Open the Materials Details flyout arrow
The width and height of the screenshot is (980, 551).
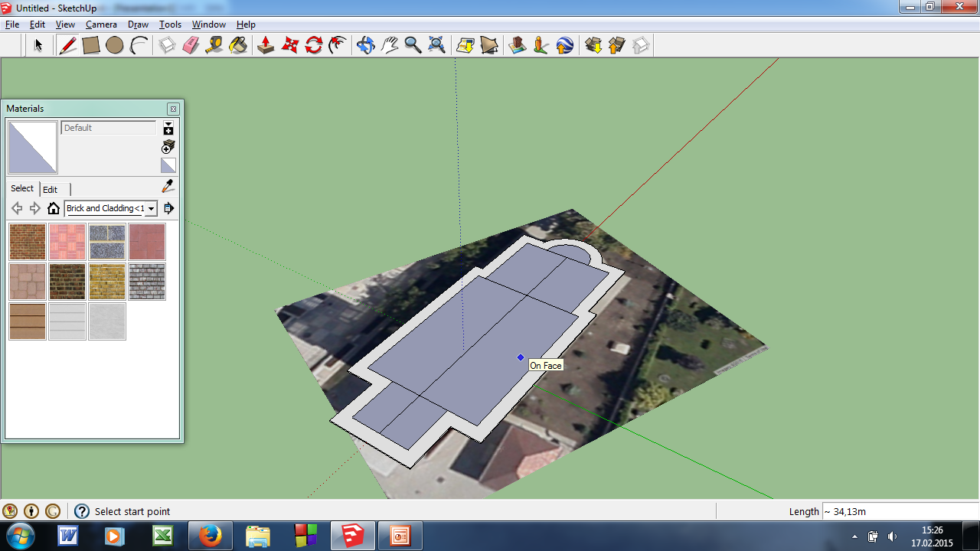pyautogui.click(x=168, y=208)
